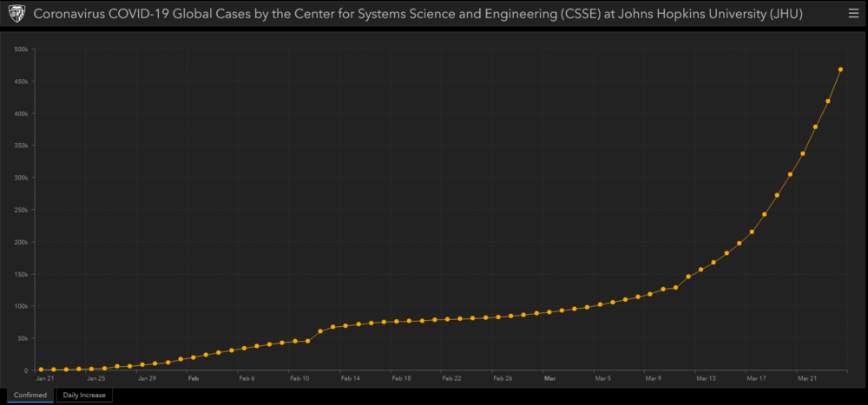Click the Johns Hopkins shield logo
868x405 pixels.
pyautogui.click(x=17, y=14)
